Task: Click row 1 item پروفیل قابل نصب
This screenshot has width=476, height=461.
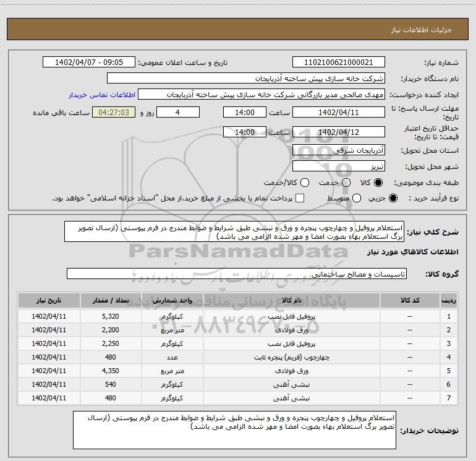Action: (291, 317)
